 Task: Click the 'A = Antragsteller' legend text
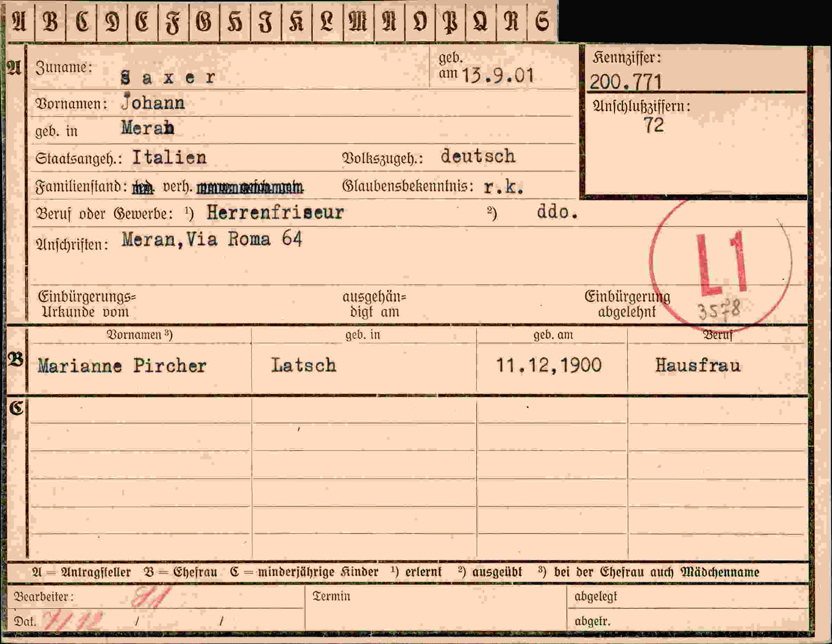81,572
